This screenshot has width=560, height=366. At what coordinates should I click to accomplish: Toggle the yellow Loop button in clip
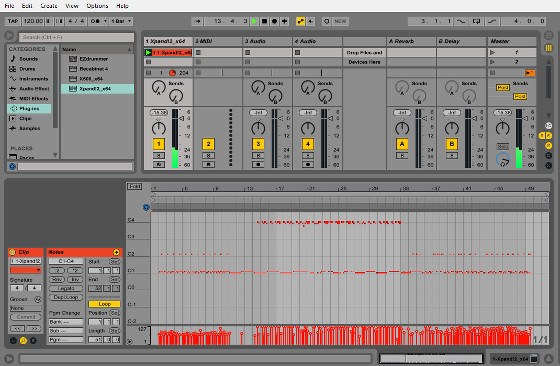pyautogui.click(x=104, y=304)
